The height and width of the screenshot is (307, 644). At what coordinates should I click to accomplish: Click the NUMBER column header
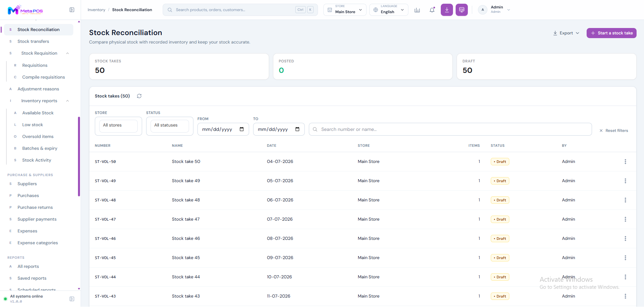coord(103,146)
